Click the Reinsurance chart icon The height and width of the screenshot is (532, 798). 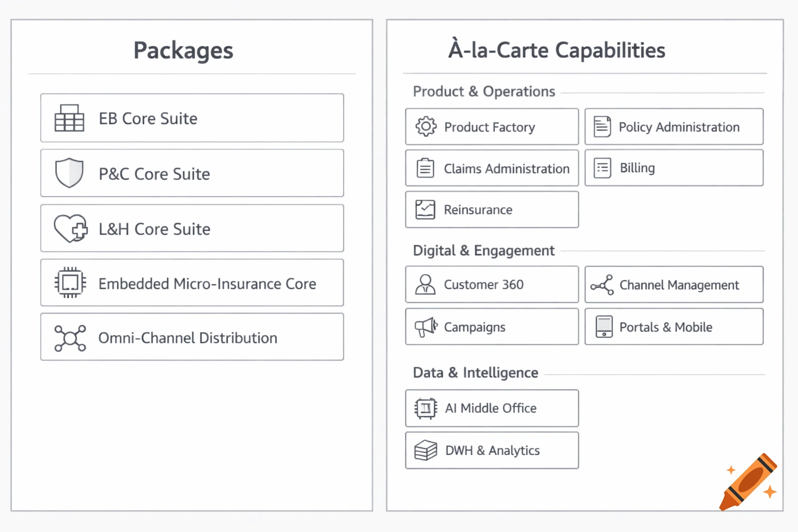[425, 209]
